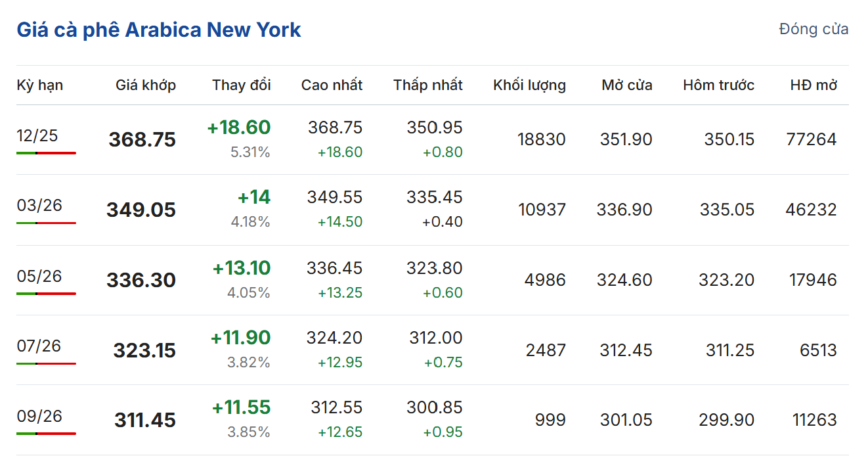The image size is (868, 456).
Task: Click the 'Khối lượng' column header
Action: point(529,85)
